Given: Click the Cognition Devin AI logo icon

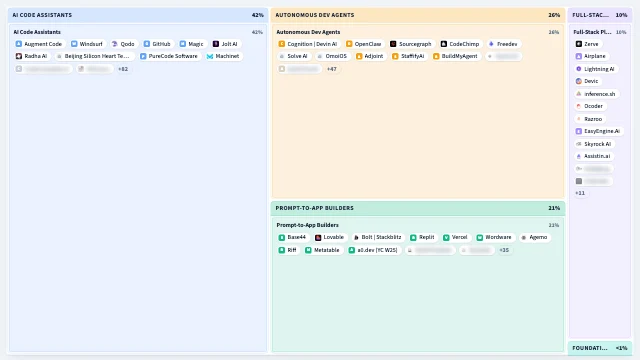Looking at the screenshot, I should coord(282,44).
